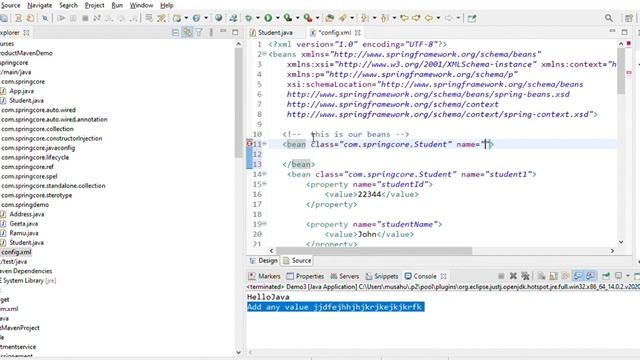Click the Pin Editor icon
This screenshot has width=640, height=360.
click(472, 18)
